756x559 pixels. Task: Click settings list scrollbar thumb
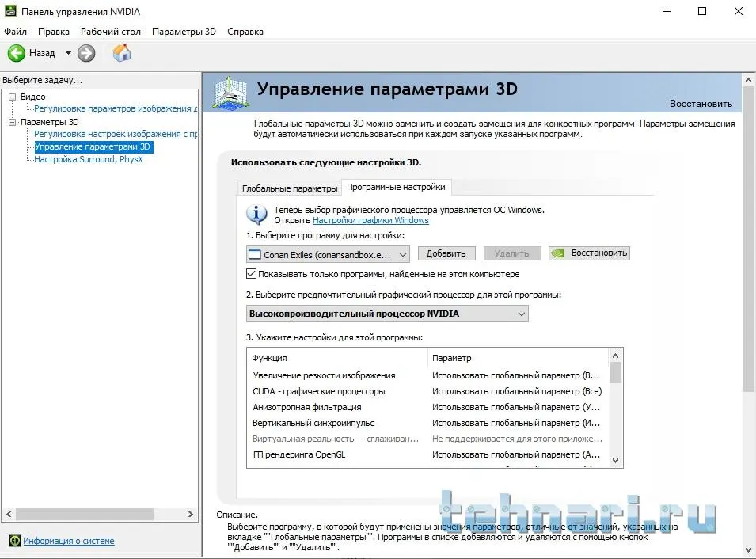pyautogui.click(x=615, y=373)
